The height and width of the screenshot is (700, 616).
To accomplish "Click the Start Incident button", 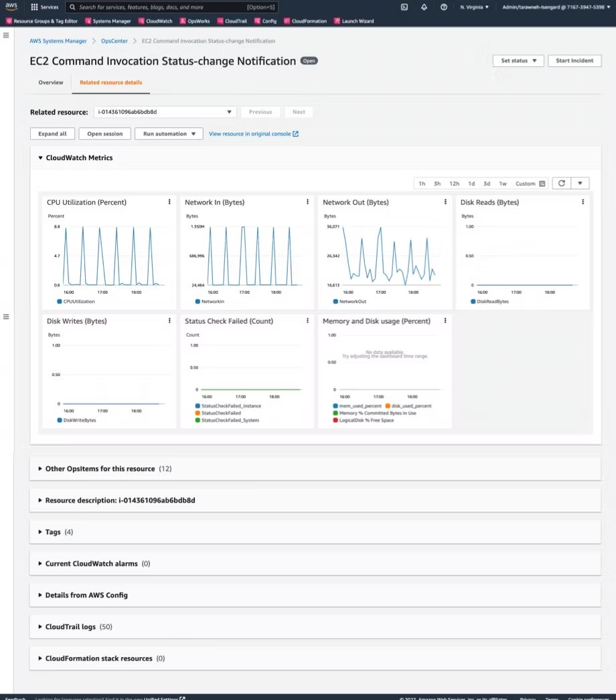I will 574,60.
